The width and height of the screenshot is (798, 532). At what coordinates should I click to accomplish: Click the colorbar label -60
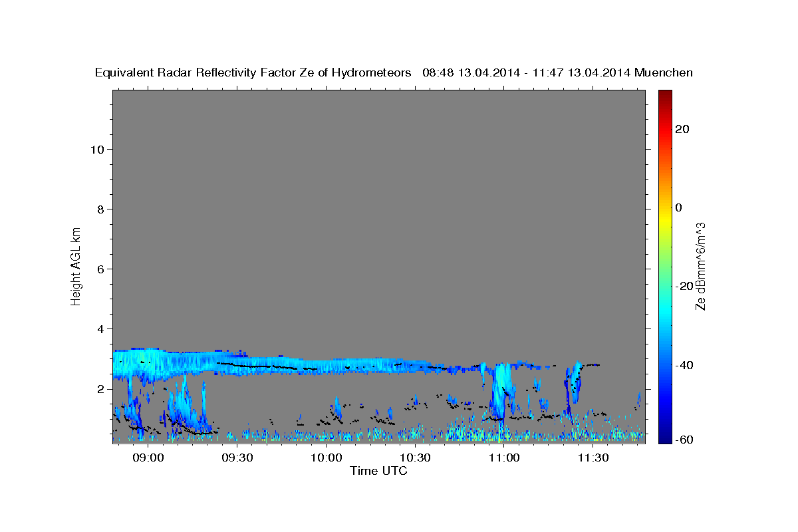(x=684, y=440)
